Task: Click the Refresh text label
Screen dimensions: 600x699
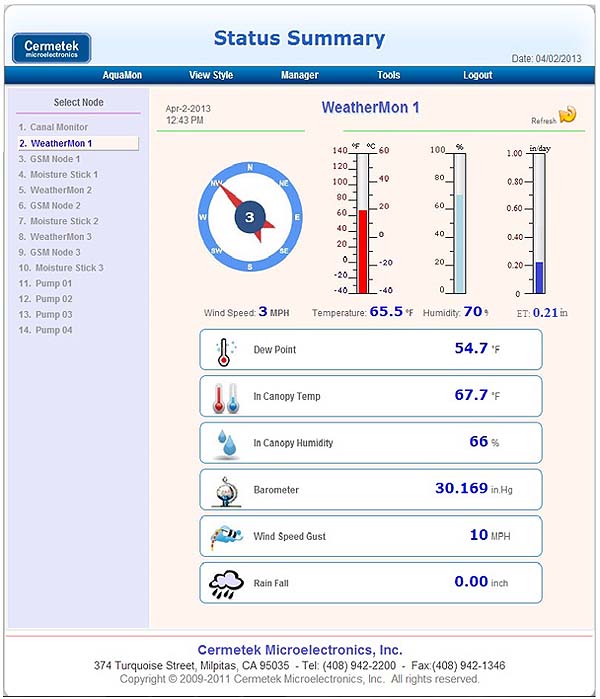Action: pyautogui.click(x=543, y=121)
